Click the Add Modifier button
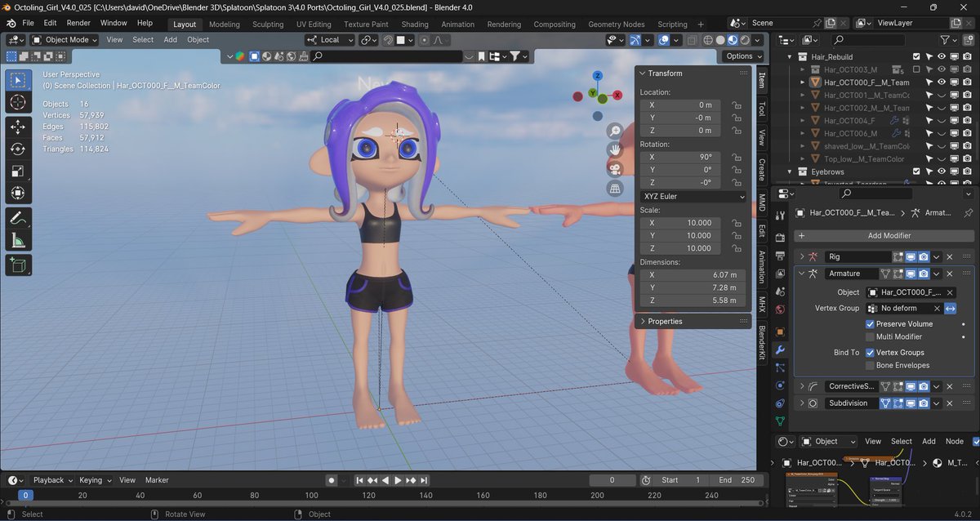Viewport: 980px width, 521px height. tap(884, 235)
